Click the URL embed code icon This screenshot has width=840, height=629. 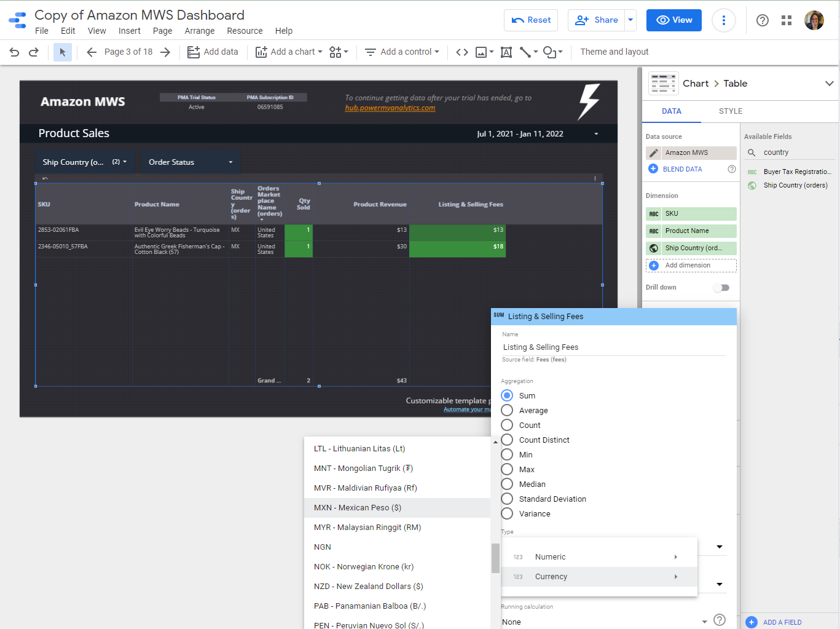point(462,52)
